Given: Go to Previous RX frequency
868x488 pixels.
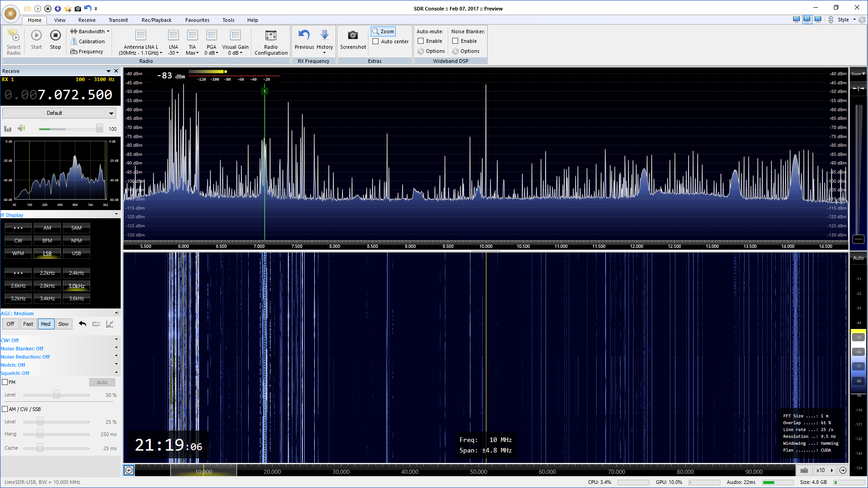Looking at the screenshot, I should pyautogui.click(x=304, y=36).
